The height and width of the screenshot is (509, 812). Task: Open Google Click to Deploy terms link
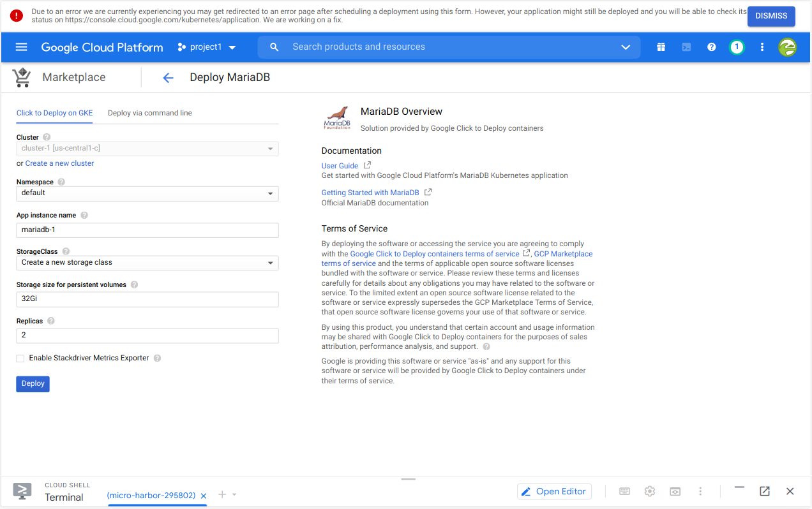tap(435, 254)
